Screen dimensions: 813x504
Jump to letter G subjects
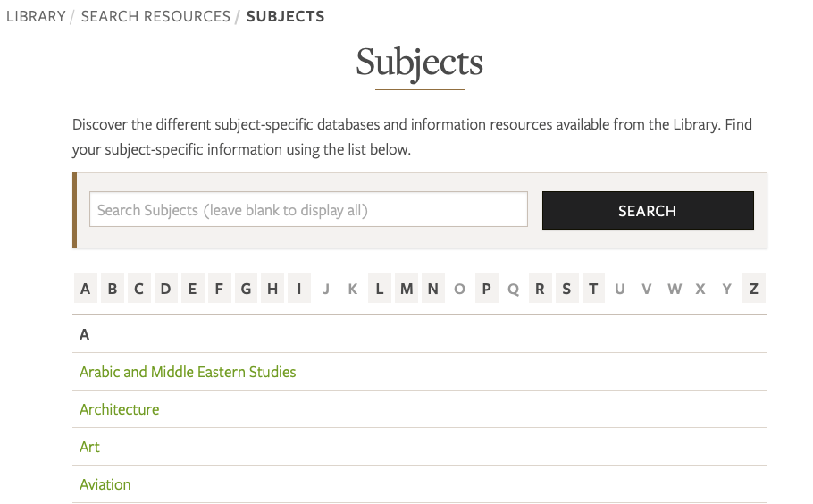[x=246, y=289]
